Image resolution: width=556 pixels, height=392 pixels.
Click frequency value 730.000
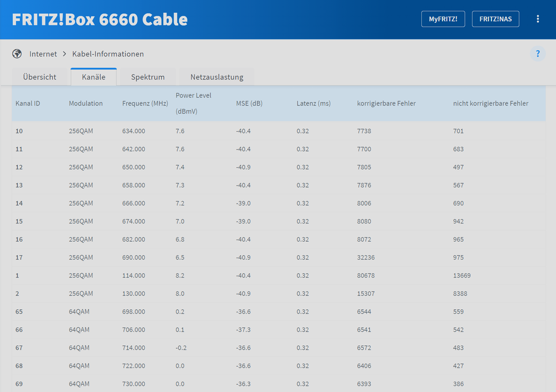(x=134, y=384)
